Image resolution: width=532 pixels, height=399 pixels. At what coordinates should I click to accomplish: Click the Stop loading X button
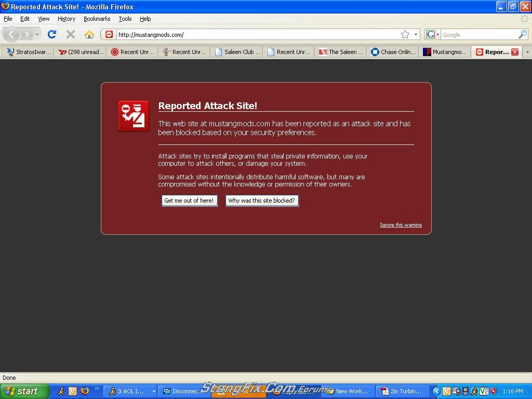click(x=71, y=34)
